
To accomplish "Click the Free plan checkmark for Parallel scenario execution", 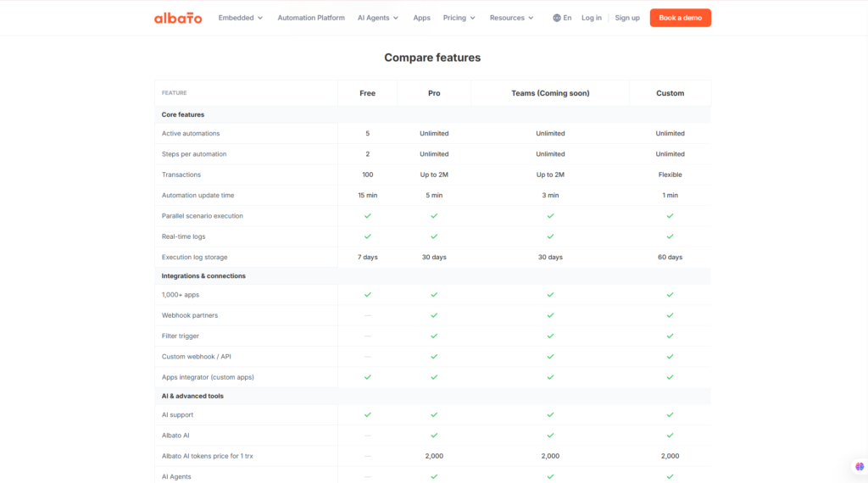I will pos(368,216).
